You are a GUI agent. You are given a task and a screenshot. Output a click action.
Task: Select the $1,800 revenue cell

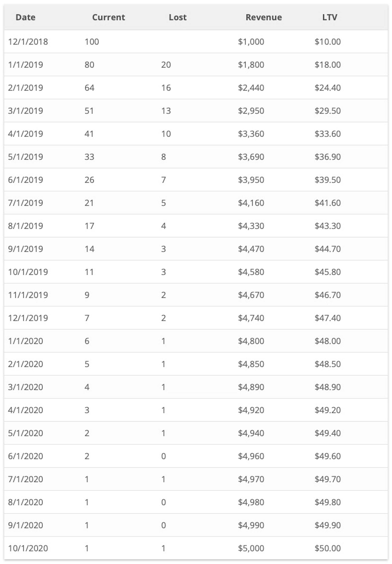[x=251, y=65]
